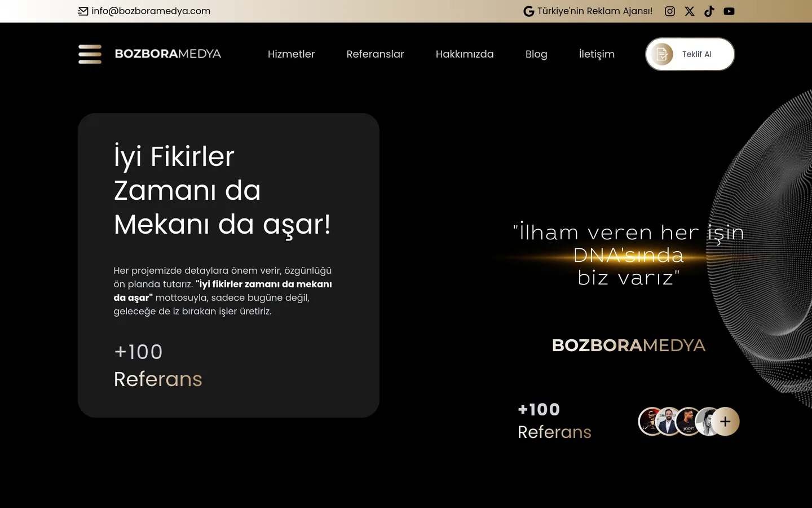Click the plus circle beside reference avatars
This screenshot has width=812, height=508.
click(x=725, y=422)
